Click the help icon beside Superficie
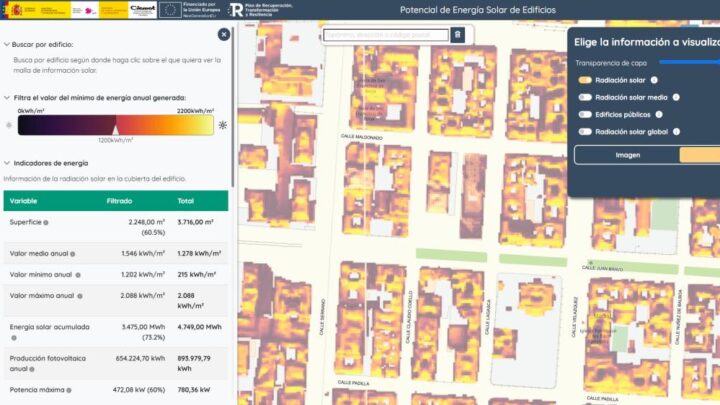720x405 pixels. point(46,222)
